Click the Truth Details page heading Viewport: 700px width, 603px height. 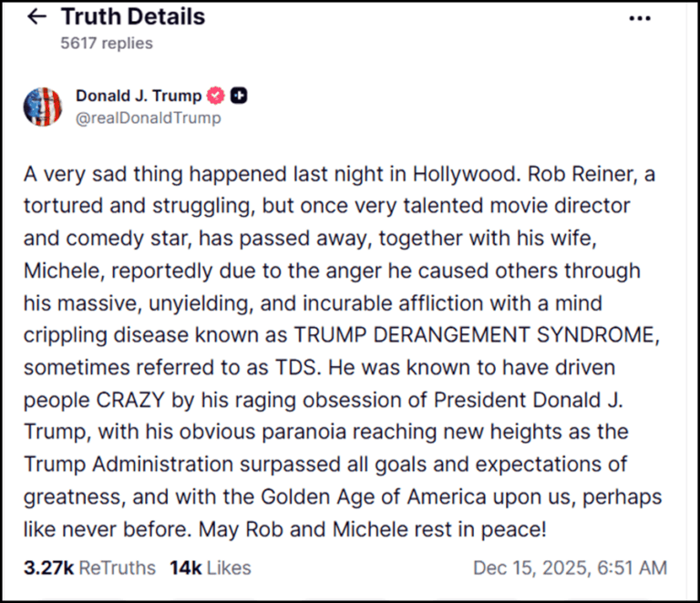pos(133,16)
